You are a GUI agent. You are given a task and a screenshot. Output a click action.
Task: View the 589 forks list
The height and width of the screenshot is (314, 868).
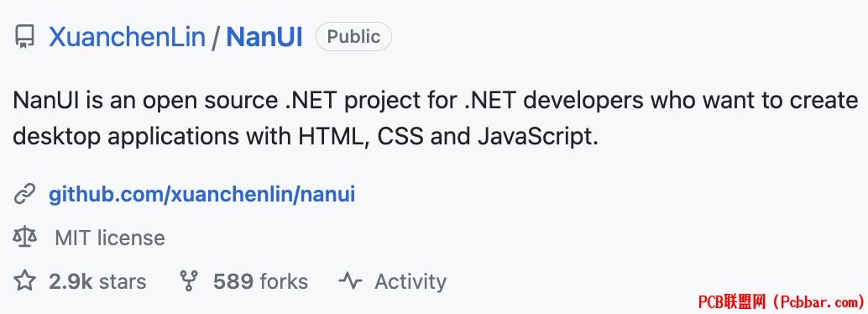point(260,281)
